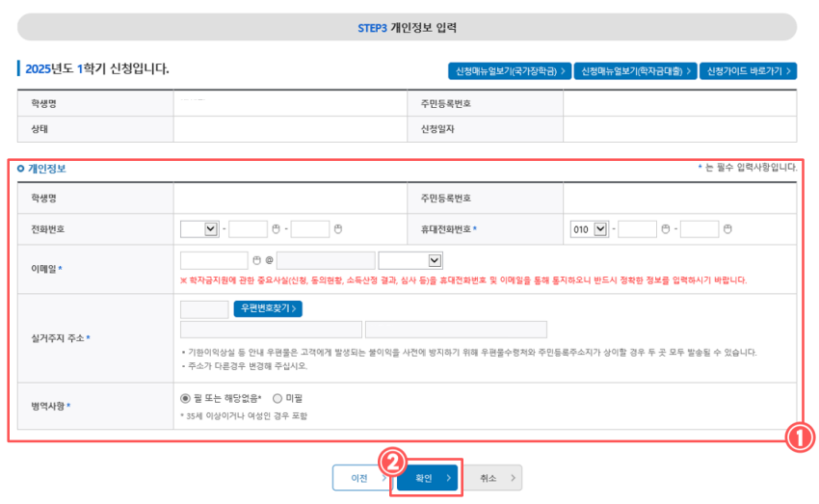Click the STEP3 개인정보 입력 header
This screenshot has width=819, height=504.
(407, 28)
